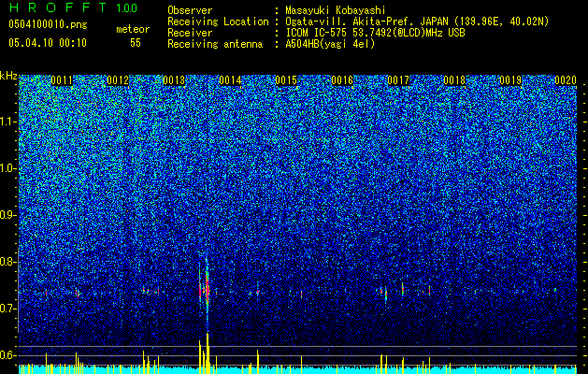
Task: Click the 'Receiver' field label
Action: 190,33
